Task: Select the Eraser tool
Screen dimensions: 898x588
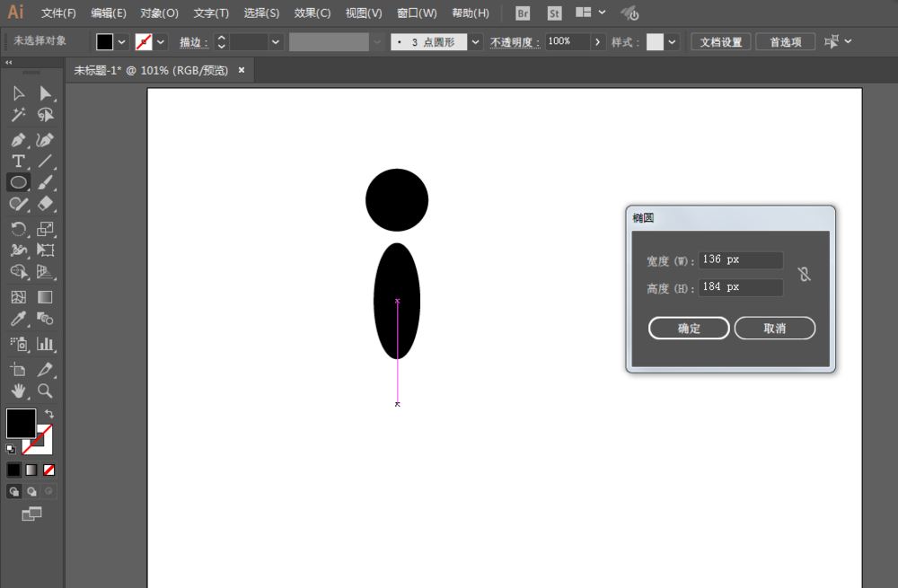Action: click(45, 204)
